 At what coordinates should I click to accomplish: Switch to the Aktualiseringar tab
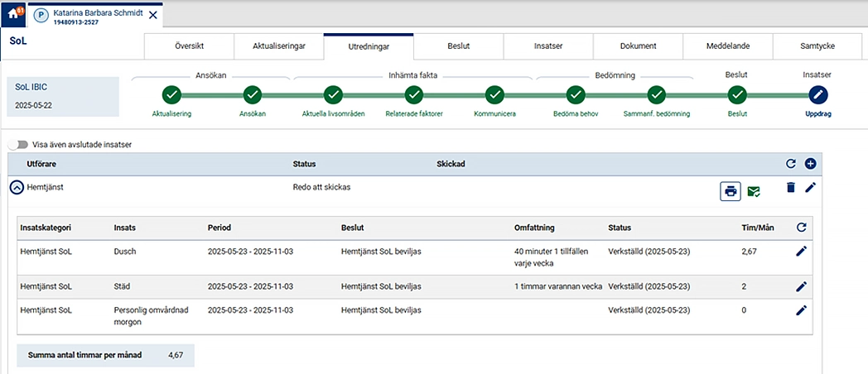(x=278, y=46)
